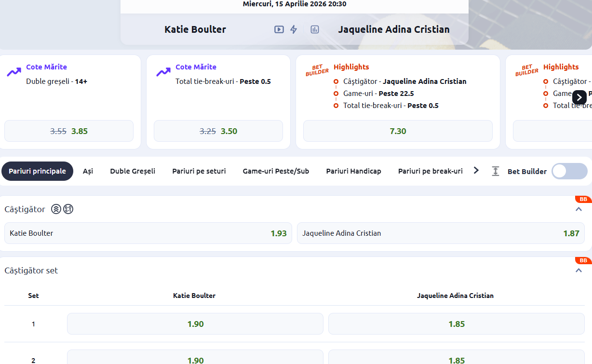Click the lightning bolt icon
Image resolution: width=592 pixels, height=364 pixels.
pyautogui.click(x=294, y=29)
